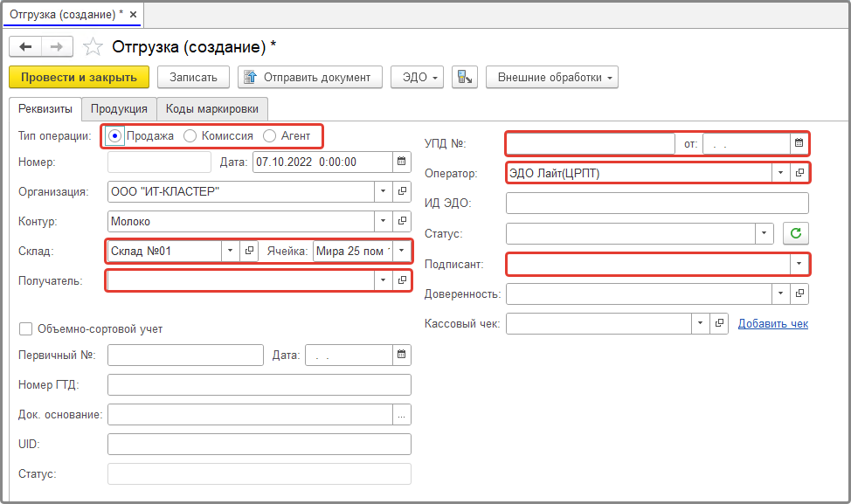Expand the Получатель dropdown list
This screenshot has width=851, height=504.
pyautogui.click(x=384, y=280)
